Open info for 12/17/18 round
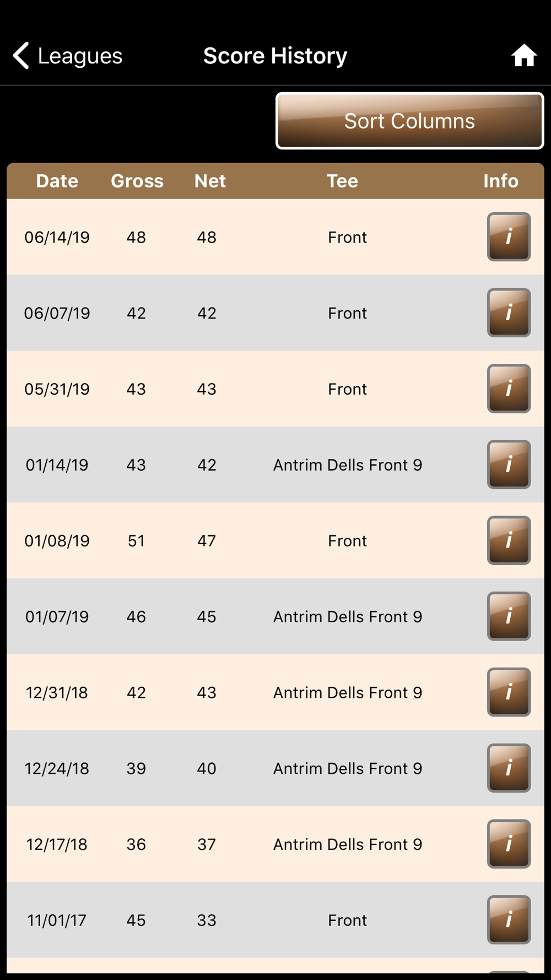This screenshot has height=980, width=551. pos(509,844)
